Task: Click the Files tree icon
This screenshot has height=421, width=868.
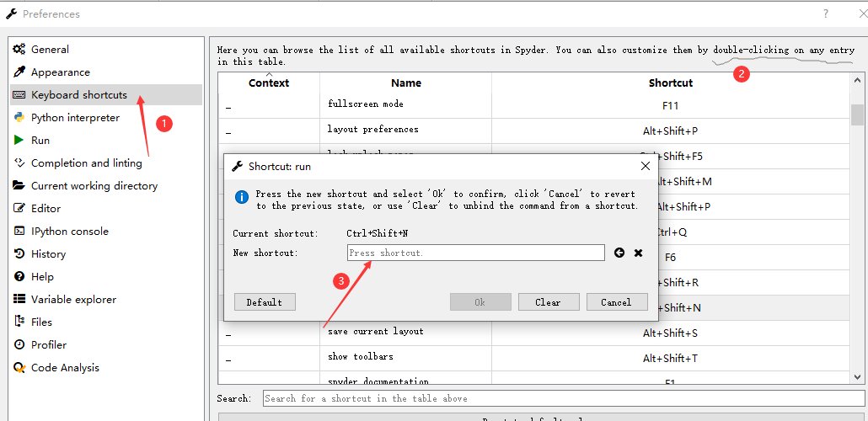Action: tap(19, 322)
